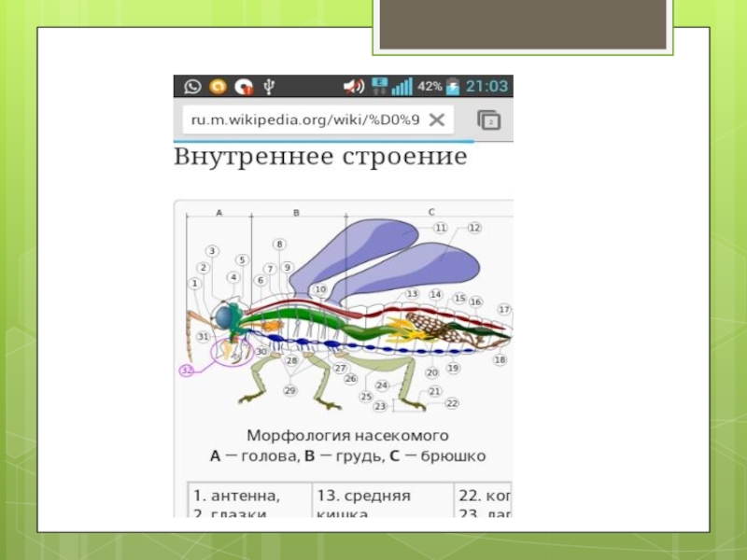Tap the white-red alert notification icon

pos(244,87)
